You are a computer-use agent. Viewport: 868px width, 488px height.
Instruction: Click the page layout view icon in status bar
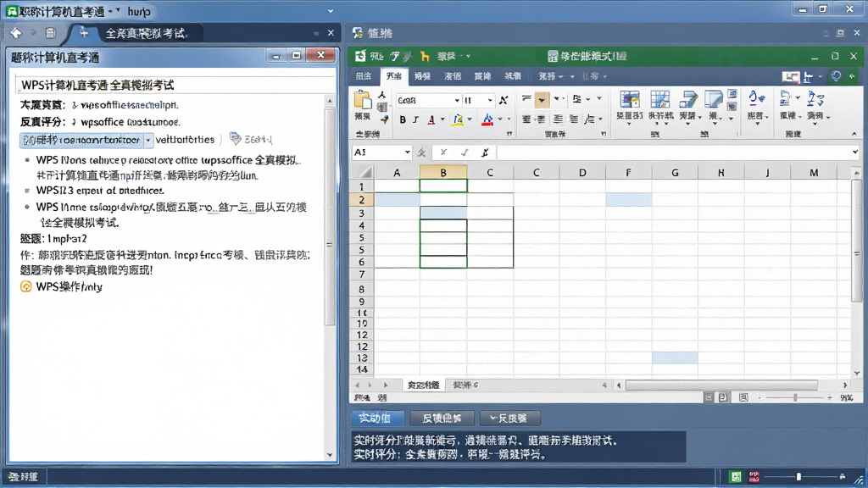click(x=724, y=398)
